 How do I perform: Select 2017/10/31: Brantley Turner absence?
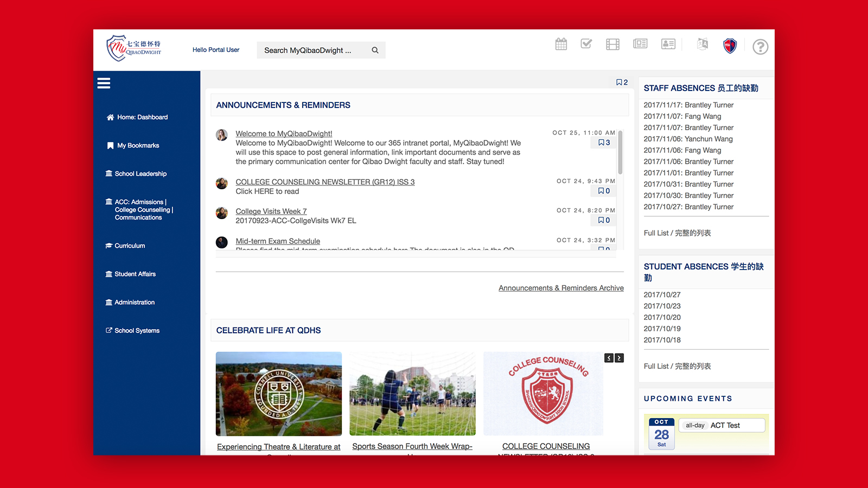point(688,184)
